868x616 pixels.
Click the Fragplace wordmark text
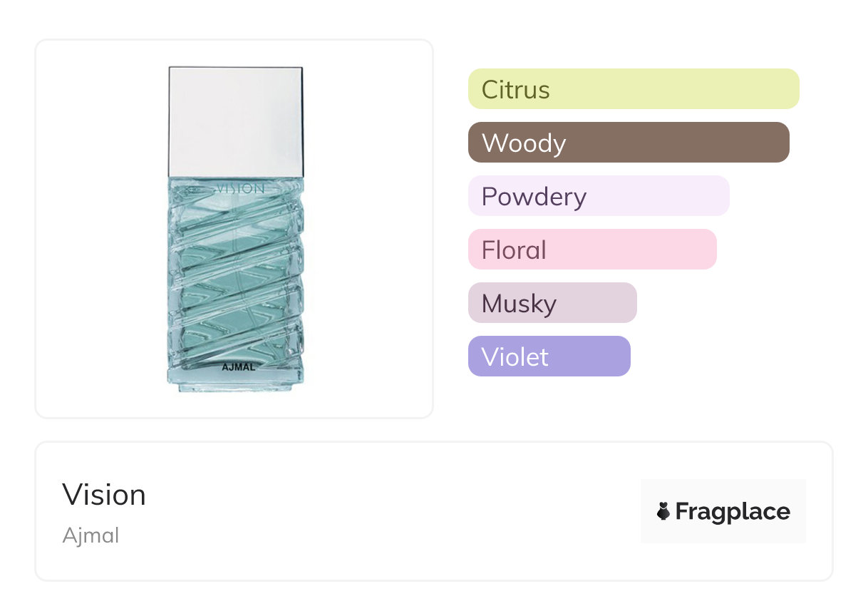pyautogui.click(x=733, y=511)
